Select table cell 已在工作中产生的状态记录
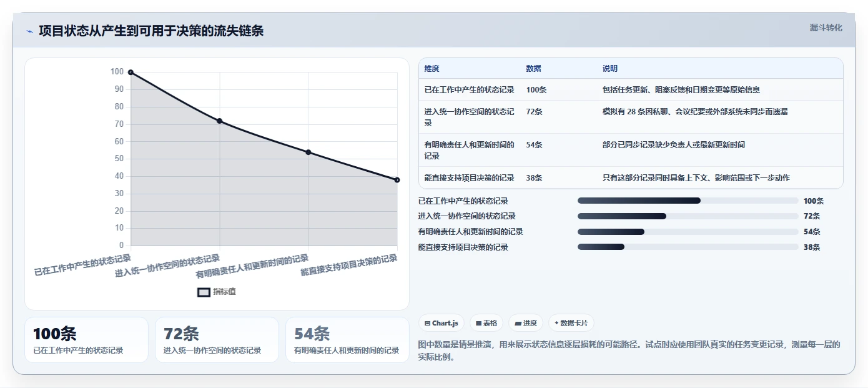Image resolution: width=868 pixels, height=388 pixels. coord(470,90)
